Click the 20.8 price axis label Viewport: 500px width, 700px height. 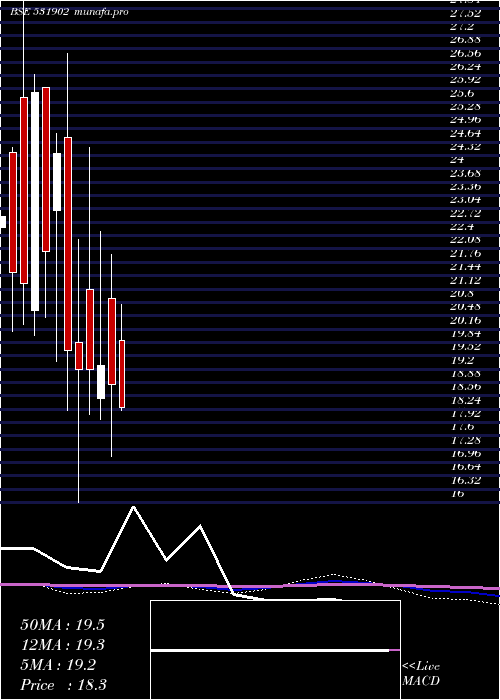click(x=462, y=293)
